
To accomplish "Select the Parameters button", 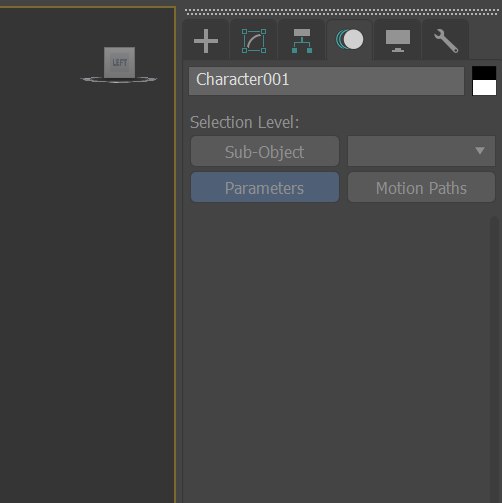I will point(265,187).
